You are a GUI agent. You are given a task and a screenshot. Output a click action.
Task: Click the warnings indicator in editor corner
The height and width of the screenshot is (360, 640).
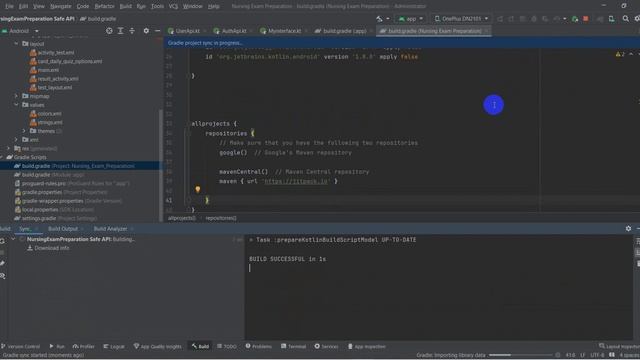pos(620,54)
